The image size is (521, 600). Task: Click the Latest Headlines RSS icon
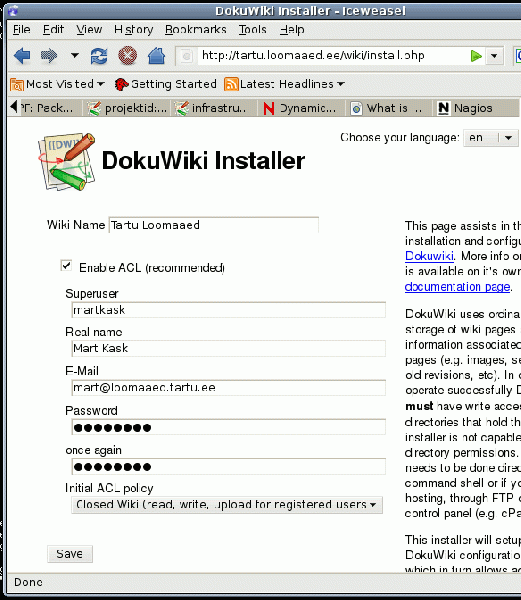pyautogui.click(x=231, y=84)
